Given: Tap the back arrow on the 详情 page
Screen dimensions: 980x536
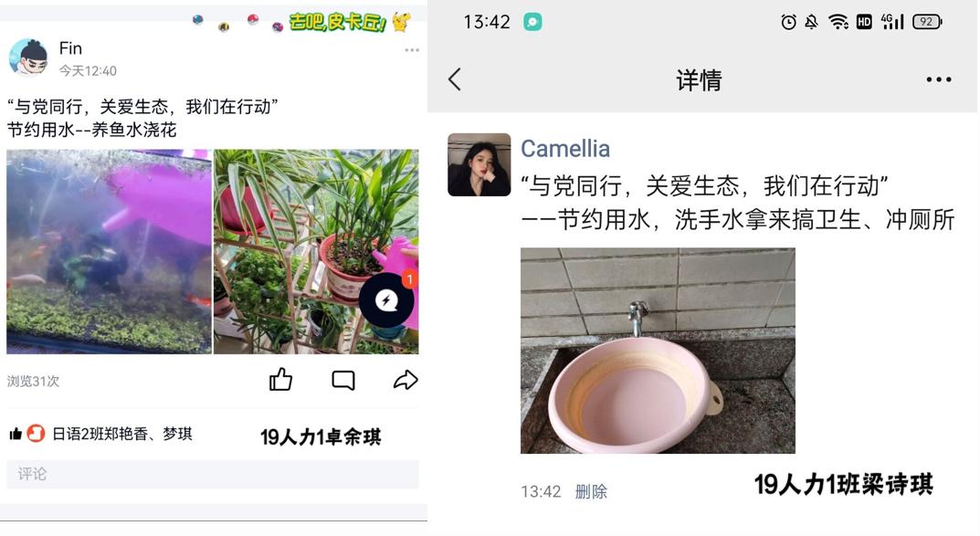Looking at the screenshot, I should [455, 79].
